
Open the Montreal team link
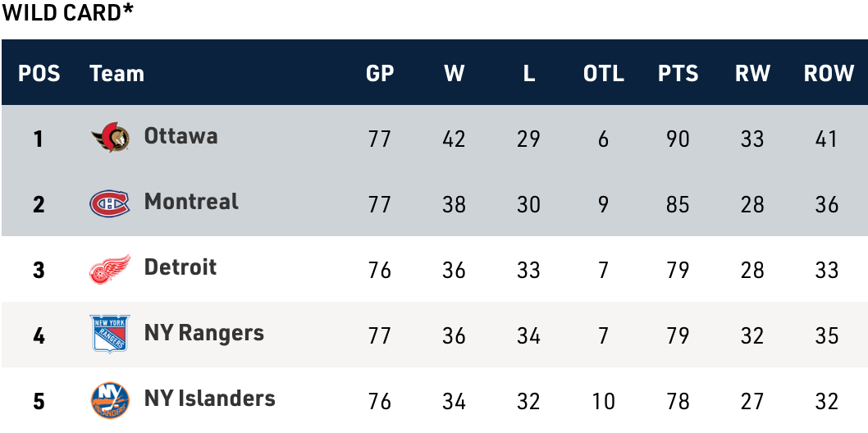click(x=191, y=202)
